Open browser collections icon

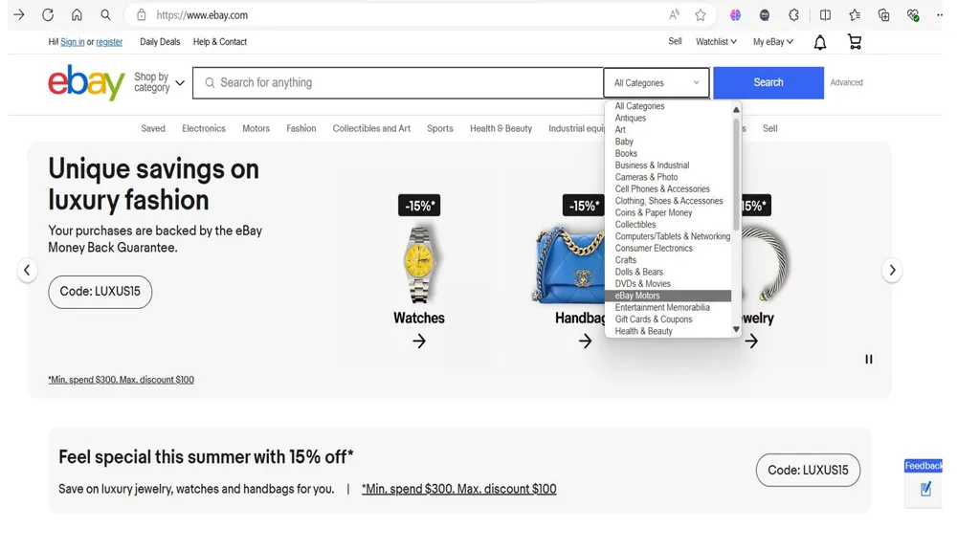pyautogui.click(x=883, y=15)
